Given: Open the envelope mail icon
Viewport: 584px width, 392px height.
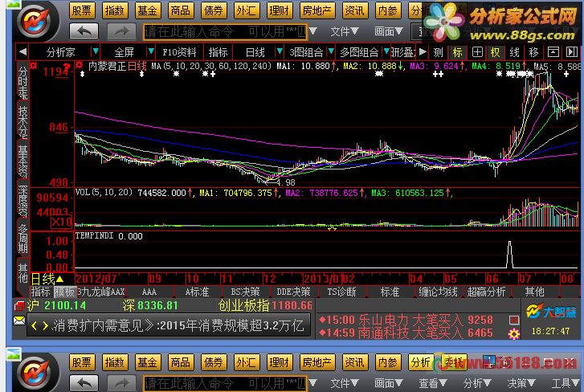Looking at the screenshot, I should click(x=19, y=321).
